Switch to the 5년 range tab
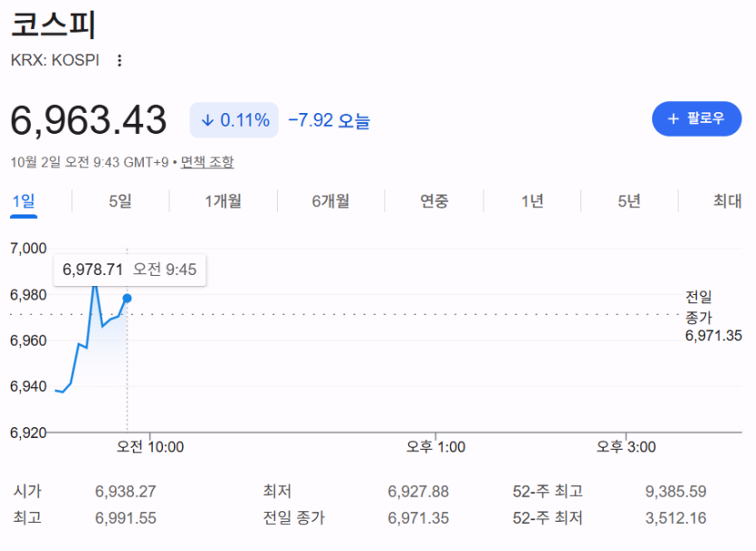Screen dimensions: 756x551 tap(629, 201)
